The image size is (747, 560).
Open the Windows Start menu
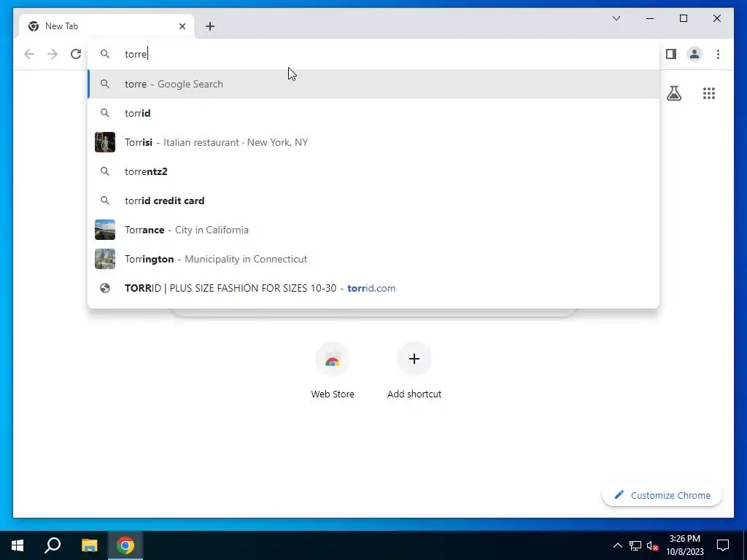pos(18,545)
